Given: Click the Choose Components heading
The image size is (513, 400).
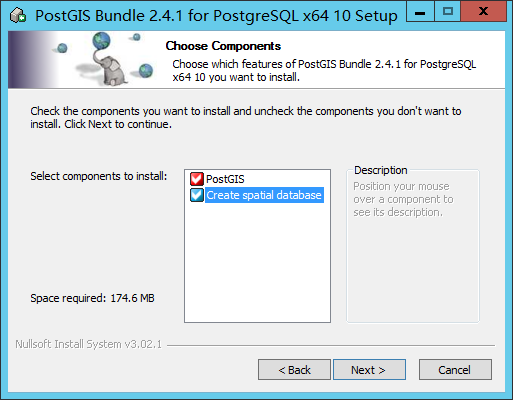Looking at the screenshot, I should coord(223,46).
